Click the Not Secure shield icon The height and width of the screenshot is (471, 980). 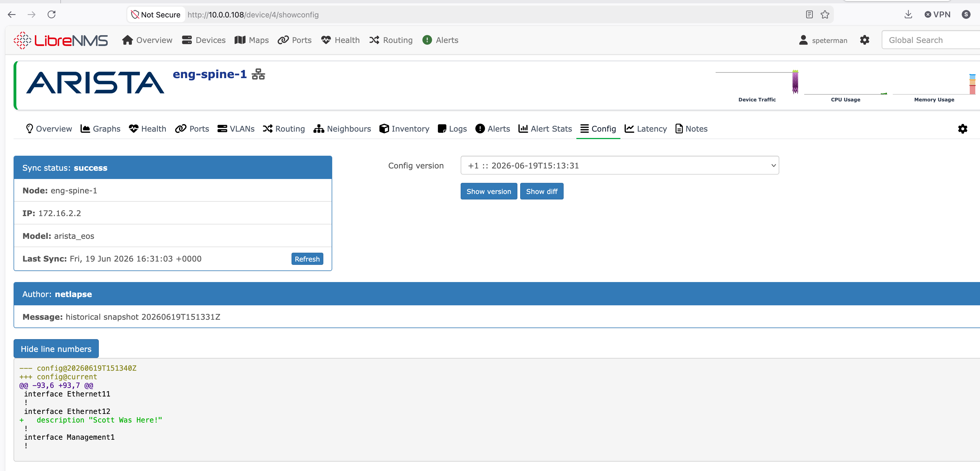135,14
